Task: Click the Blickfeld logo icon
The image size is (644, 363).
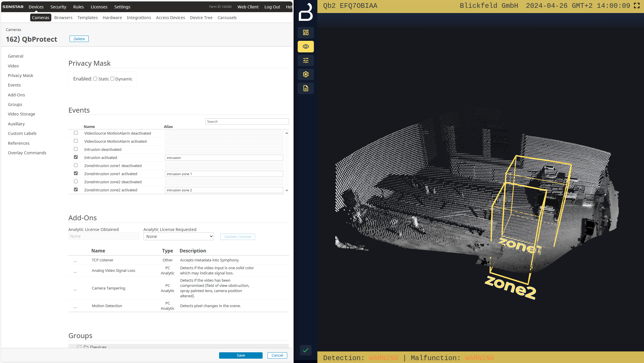Action: (x=306, y=12)
